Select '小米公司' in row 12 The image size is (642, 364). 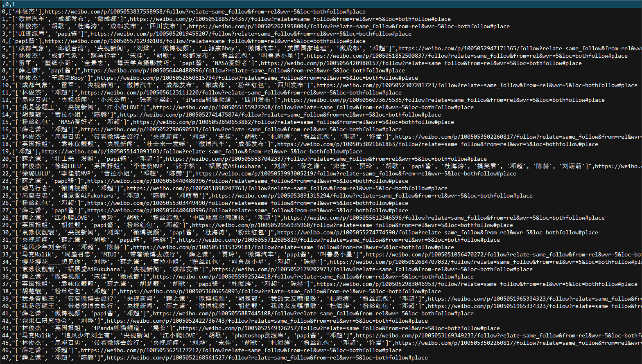point(113,100)
